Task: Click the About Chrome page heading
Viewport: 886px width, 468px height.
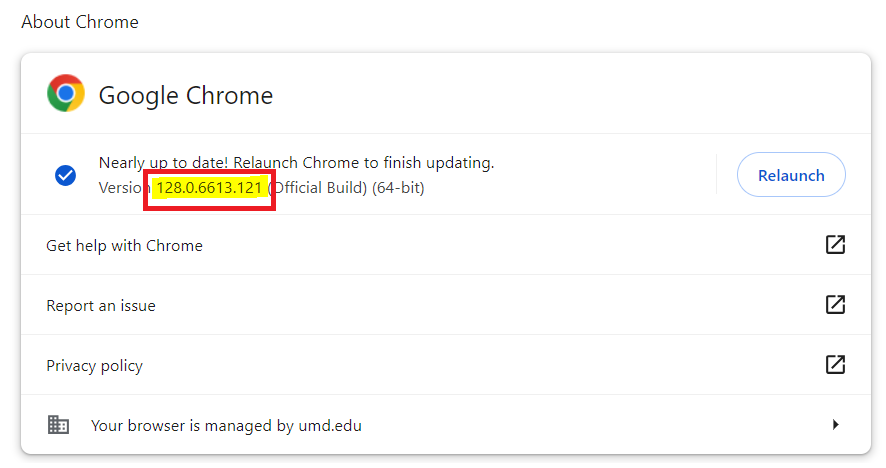Action: (80, 22)
